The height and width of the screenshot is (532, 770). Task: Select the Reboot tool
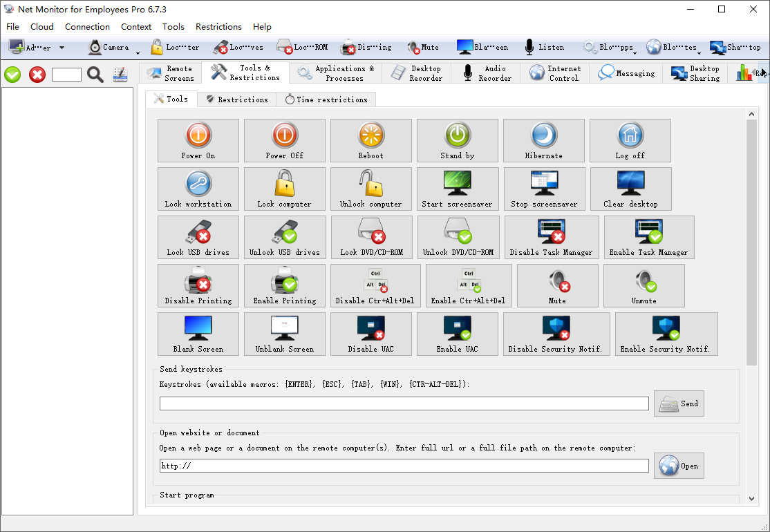click(370, 140)
